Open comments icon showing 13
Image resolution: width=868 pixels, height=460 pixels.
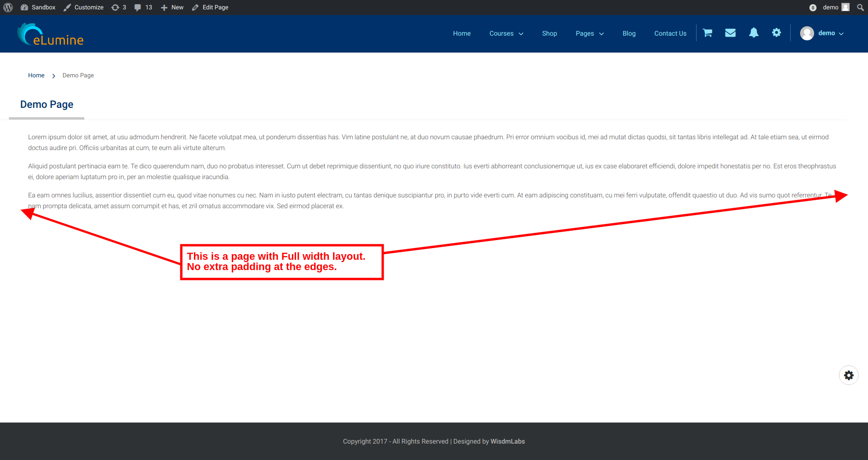143,8
